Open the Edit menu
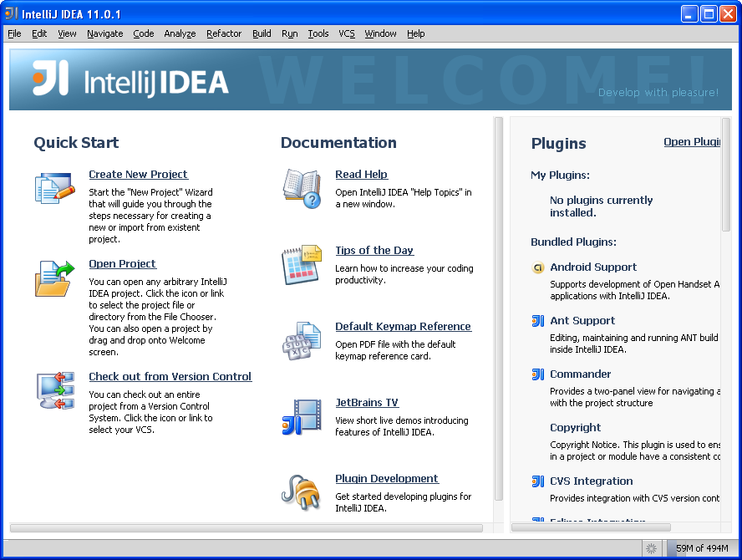742x560 pixels. [x=39, y=33]
